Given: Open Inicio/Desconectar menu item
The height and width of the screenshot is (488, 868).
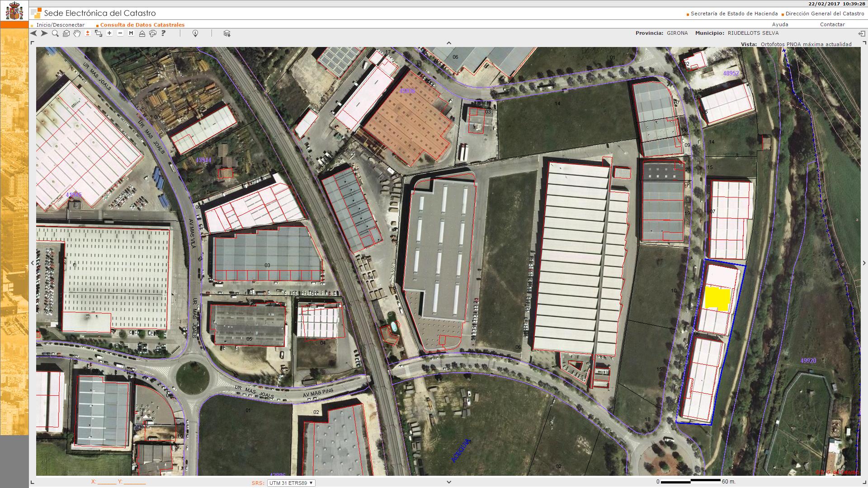Looking at the screenshot, I should [x=60, y=25].
